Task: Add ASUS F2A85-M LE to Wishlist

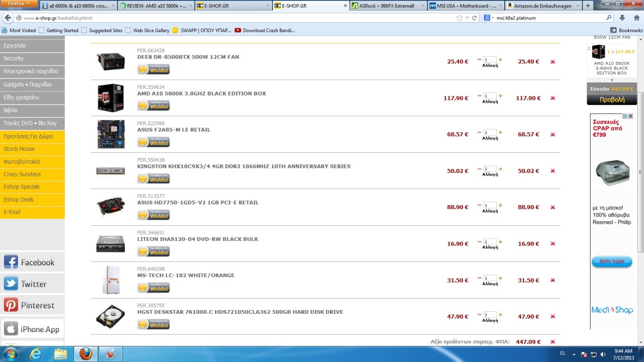Action: tap(153, 142)
